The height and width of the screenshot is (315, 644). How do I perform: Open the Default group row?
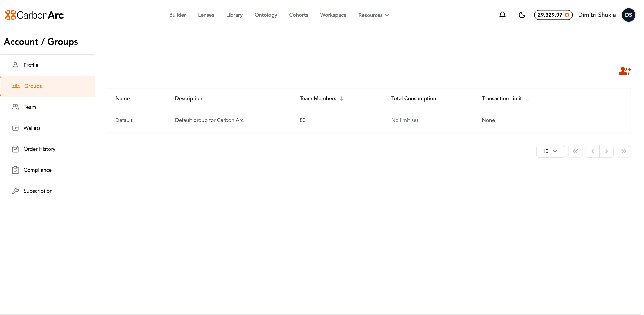point(124,120)
